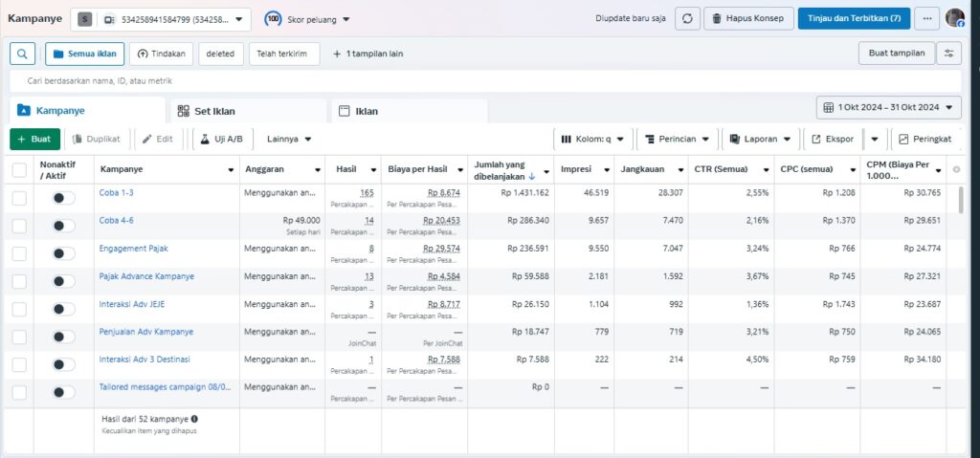The height and width of the screenshot is (458, 980).
Task: Click the Peringkat chart button
Action: pos(924,139)
